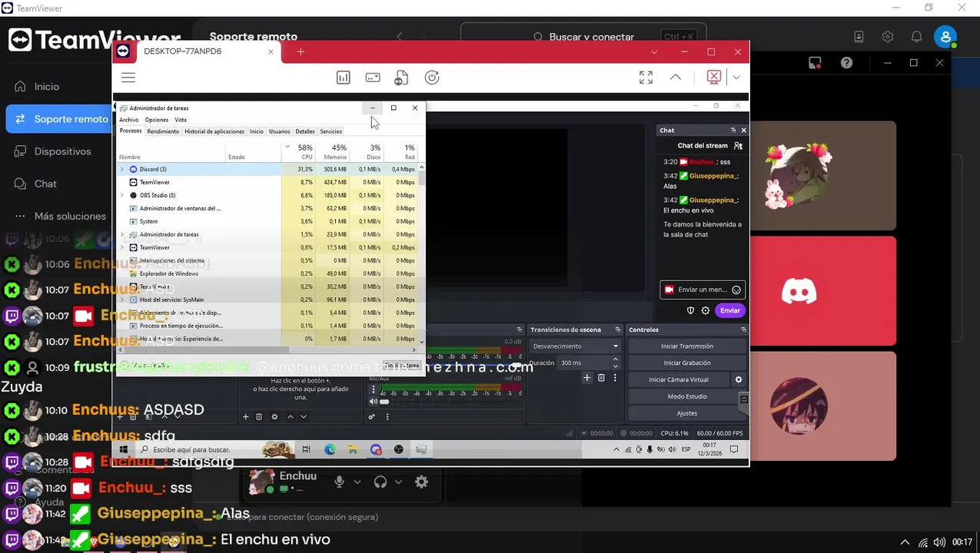
Task: Remove transition with trash icon
Action: [602, 378]
